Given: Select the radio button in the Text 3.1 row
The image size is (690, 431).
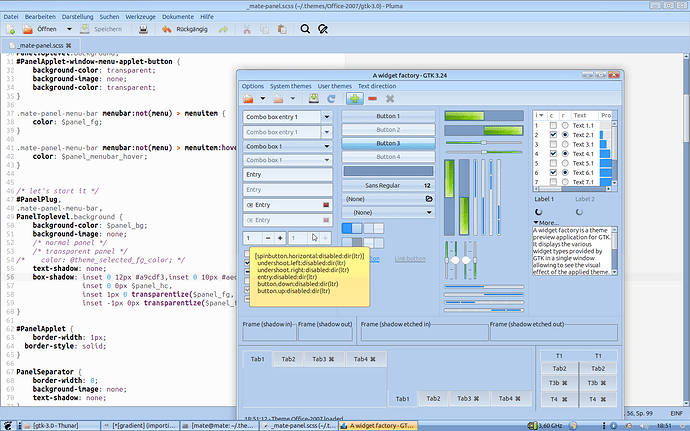Looking at the screenshot, I should click(565, 144).
